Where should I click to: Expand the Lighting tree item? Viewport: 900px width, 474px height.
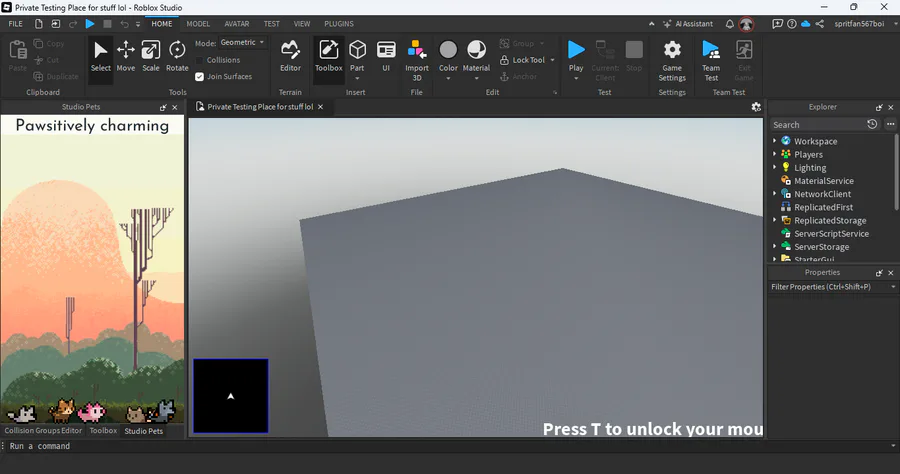[774, 167]
